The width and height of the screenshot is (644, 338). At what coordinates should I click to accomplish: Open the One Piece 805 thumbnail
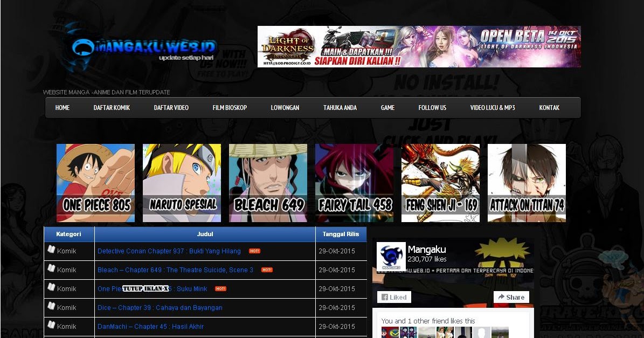(x=96, y=183)
